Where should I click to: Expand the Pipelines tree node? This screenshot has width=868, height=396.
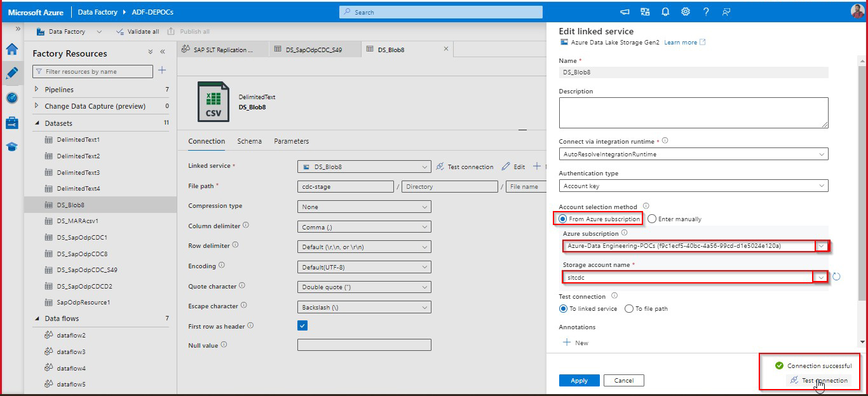tap(37, 90)
